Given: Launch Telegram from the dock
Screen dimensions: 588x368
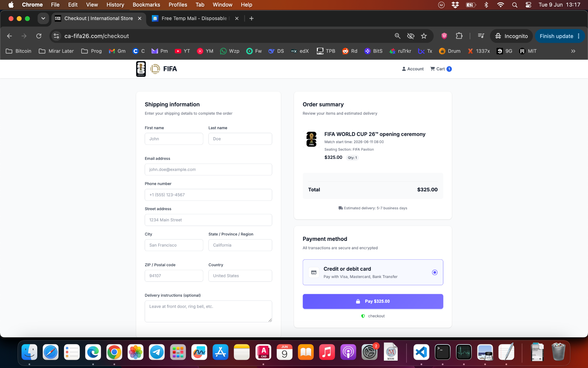Looking at the screenshot, I should 157,352.
